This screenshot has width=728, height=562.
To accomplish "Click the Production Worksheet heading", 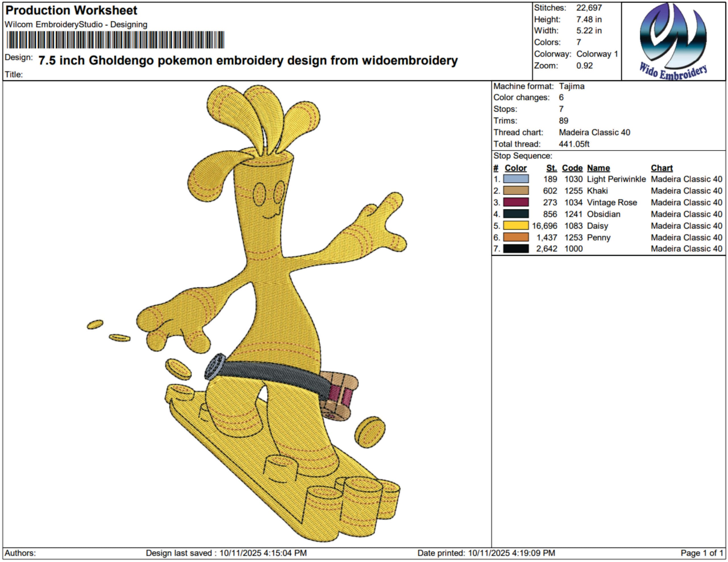I will [71, 10].
